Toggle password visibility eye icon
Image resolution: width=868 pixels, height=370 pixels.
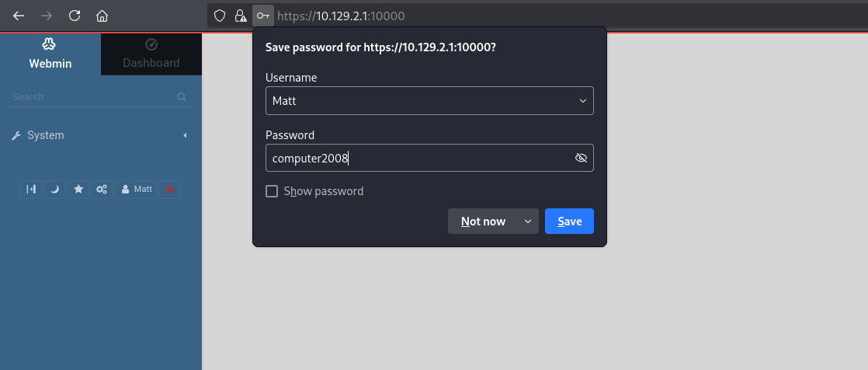(580, 158)
